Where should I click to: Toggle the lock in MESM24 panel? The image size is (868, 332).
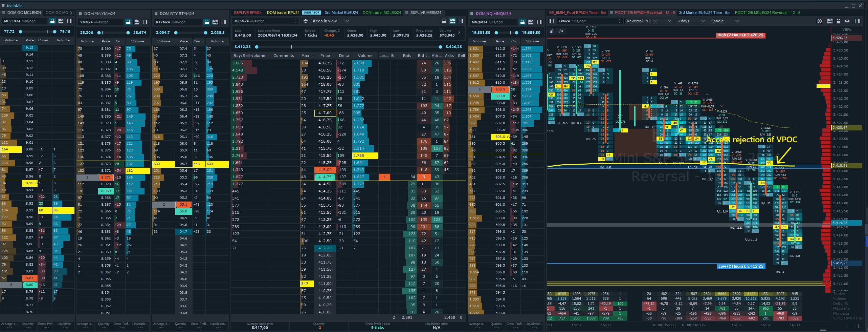[x=444, y=21]
